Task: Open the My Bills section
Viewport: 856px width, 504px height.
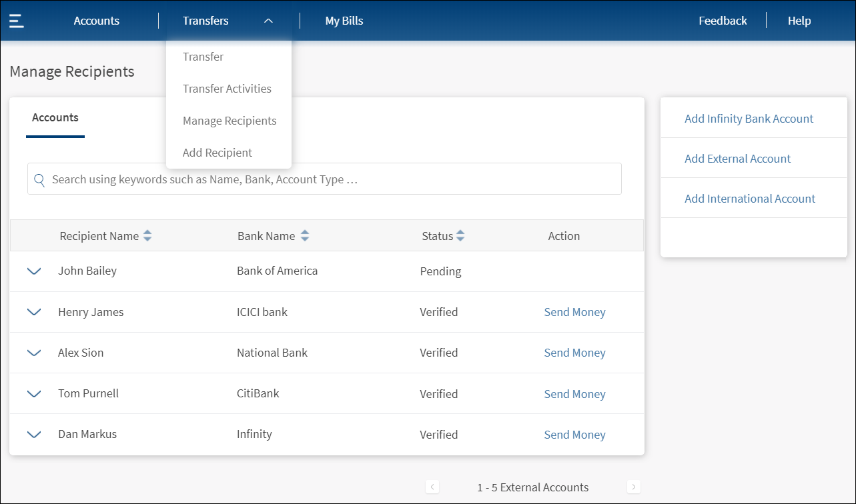Action: tap(344, 21)
